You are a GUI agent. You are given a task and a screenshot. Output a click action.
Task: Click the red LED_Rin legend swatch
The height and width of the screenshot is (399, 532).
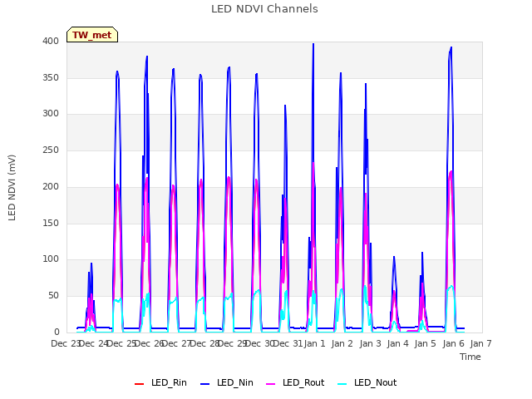pos(139,384)
